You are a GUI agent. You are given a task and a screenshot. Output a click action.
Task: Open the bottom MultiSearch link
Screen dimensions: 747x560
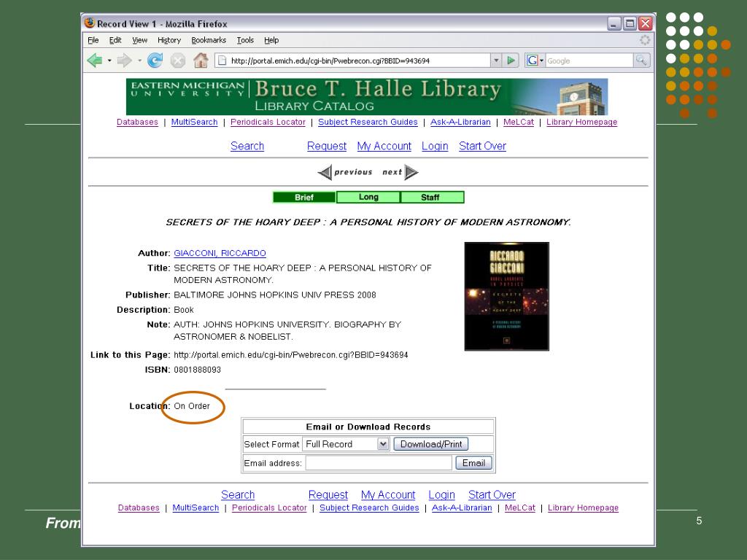point(196,507)
